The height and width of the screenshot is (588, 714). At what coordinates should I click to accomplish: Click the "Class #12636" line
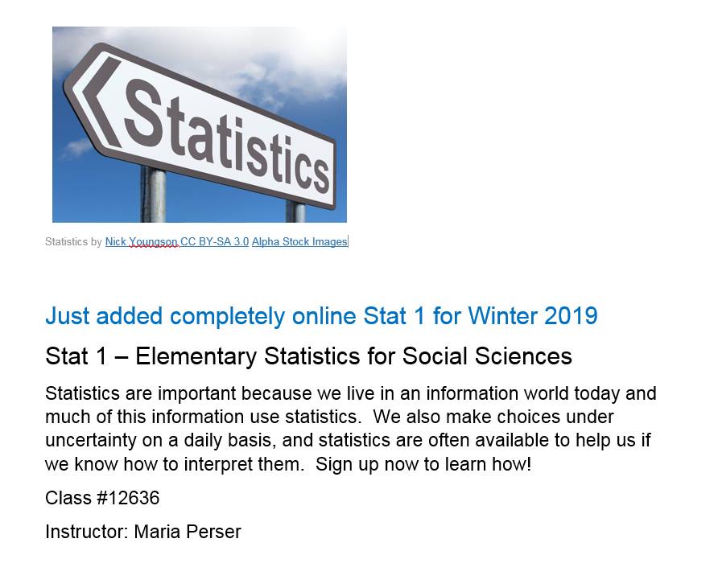pyautogui.click(x=102, y=498)
